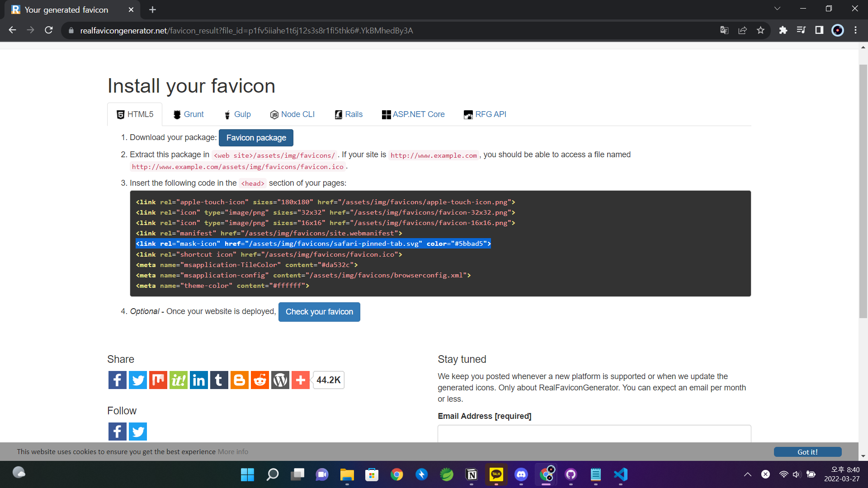
Task: Show hidden system tray icons
Action: [x=748, y=474]
